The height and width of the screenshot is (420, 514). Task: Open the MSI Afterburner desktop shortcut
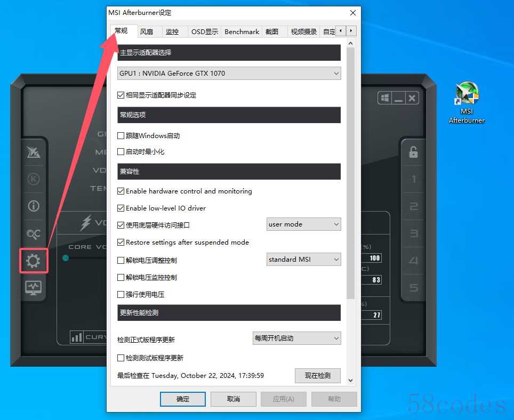coord(467,102)
